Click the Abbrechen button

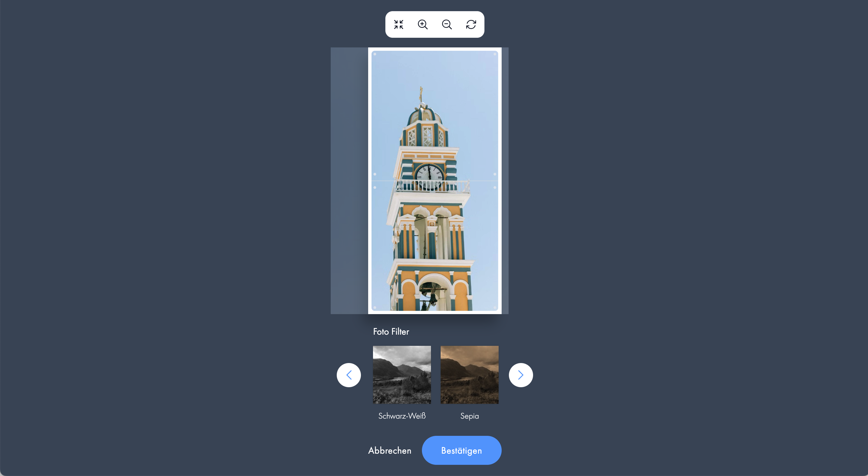pos(390,450)
